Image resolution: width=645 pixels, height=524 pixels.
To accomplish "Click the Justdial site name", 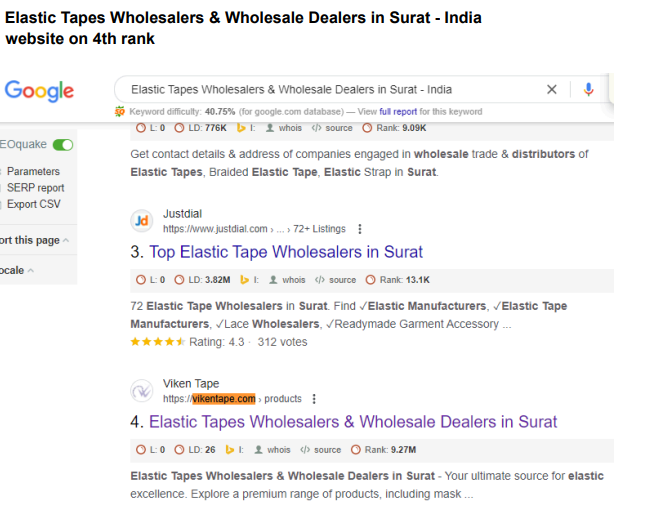I will [x=182, y=214].
